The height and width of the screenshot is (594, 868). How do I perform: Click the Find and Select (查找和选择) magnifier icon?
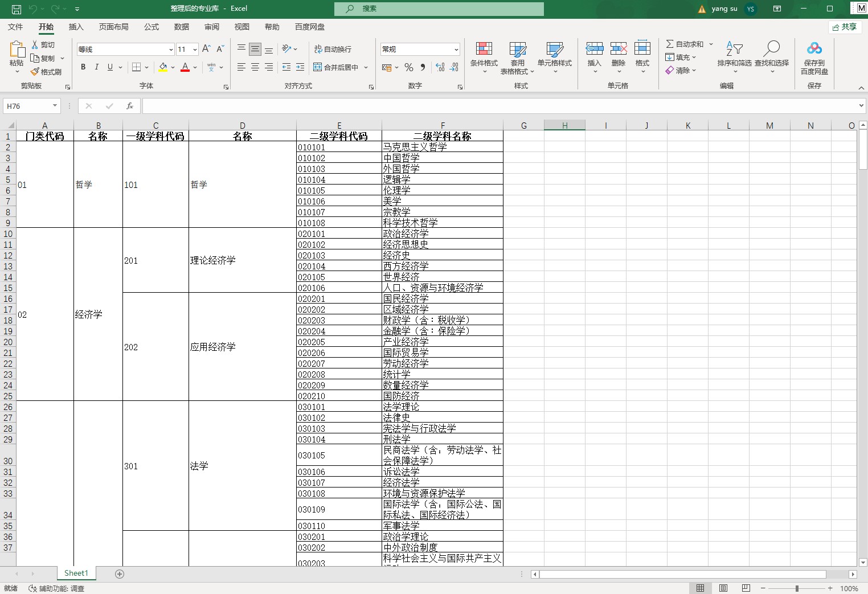(x=771, y=50)
